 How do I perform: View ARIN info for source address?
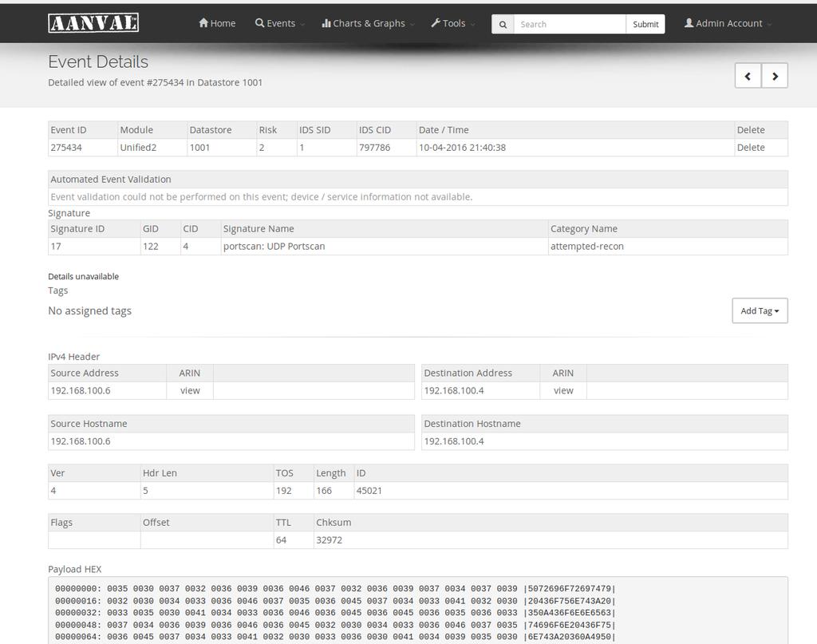coord(190,390)
